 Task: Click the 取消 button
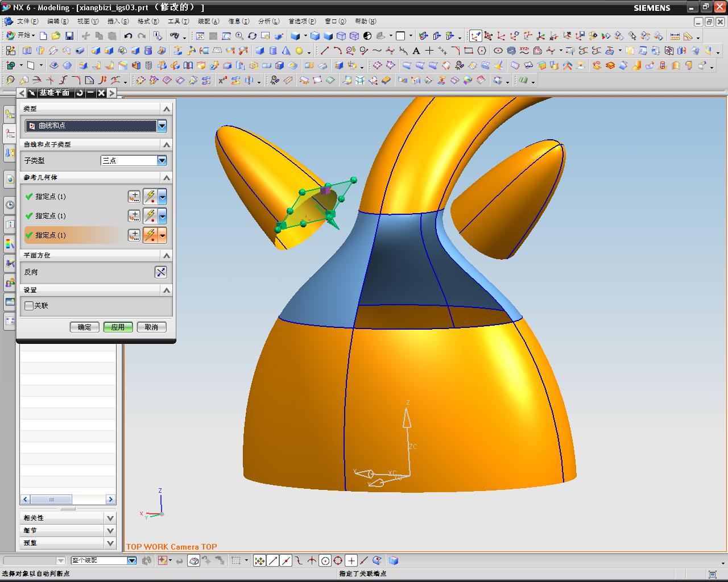(x=151, y=327)
